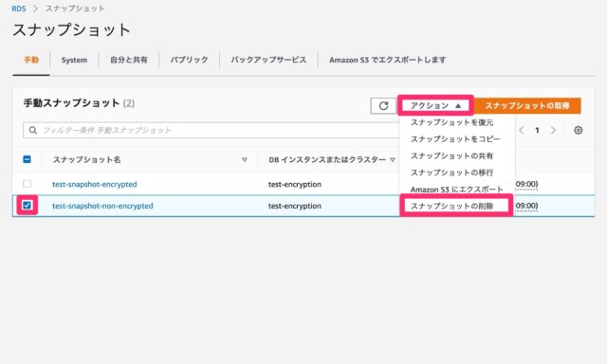Choose スナップショットの共有 from menu
Viewport: 607px width, 364px height.
451,155
